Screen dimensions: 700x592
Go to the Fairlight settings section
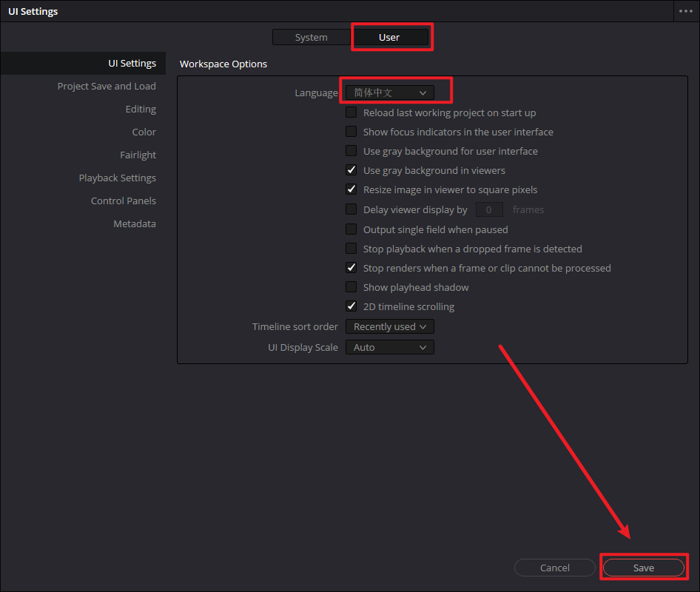click(138, 155)
